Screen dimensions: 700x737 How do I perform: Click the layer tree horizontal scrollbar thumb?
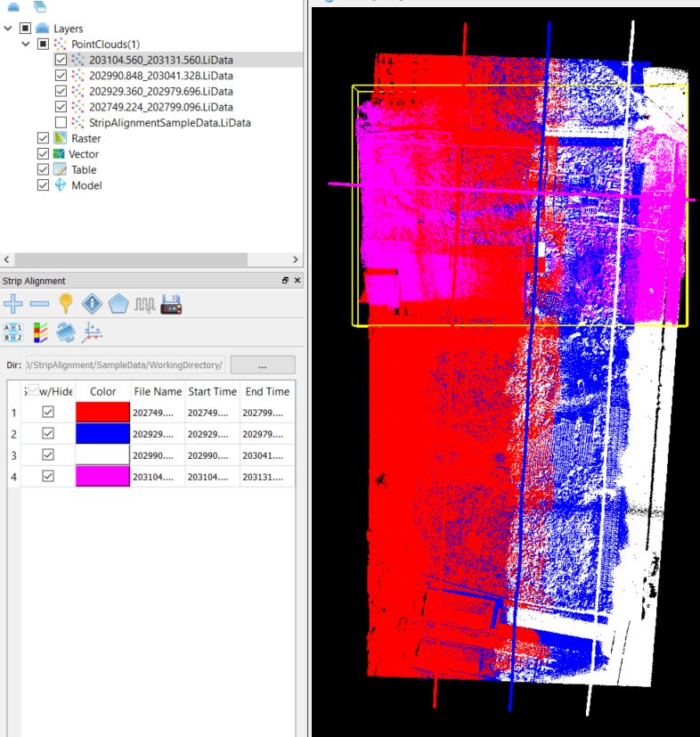pyautogui.click(x=131, y=259)
